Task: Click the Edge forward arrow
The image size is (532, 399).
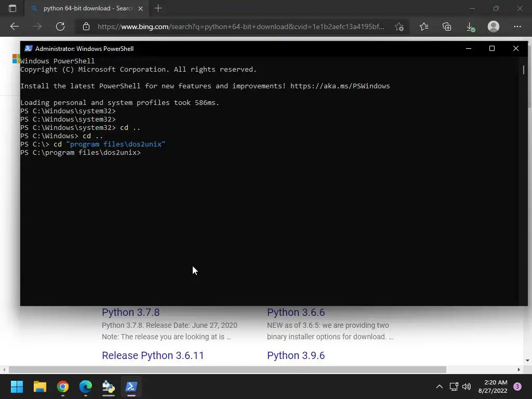Action: (x=37, y=26)
